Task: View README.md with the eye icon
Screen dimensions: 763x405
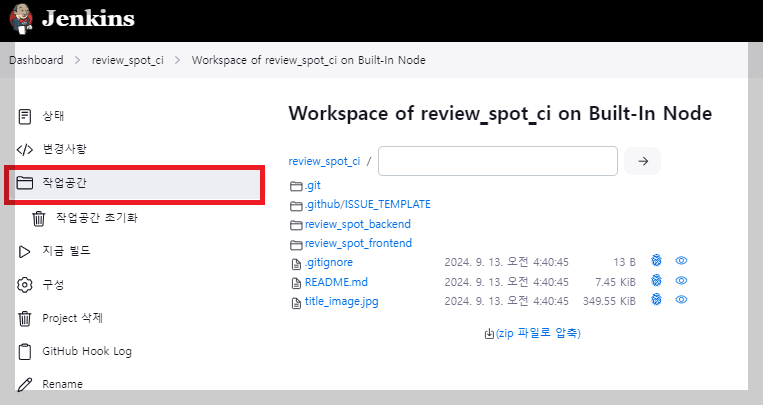Action: (681, 280)
